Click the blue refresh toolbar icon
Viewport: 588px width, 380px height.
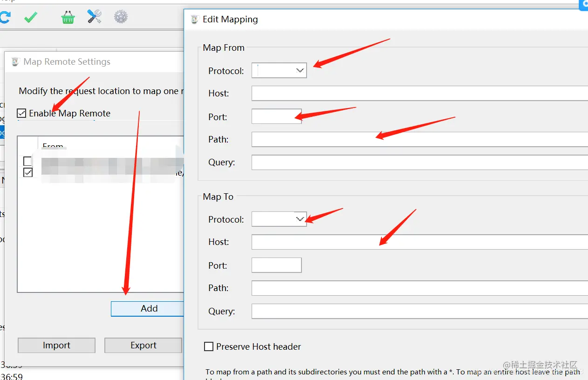pyautogui.click(x=4, y=18)
